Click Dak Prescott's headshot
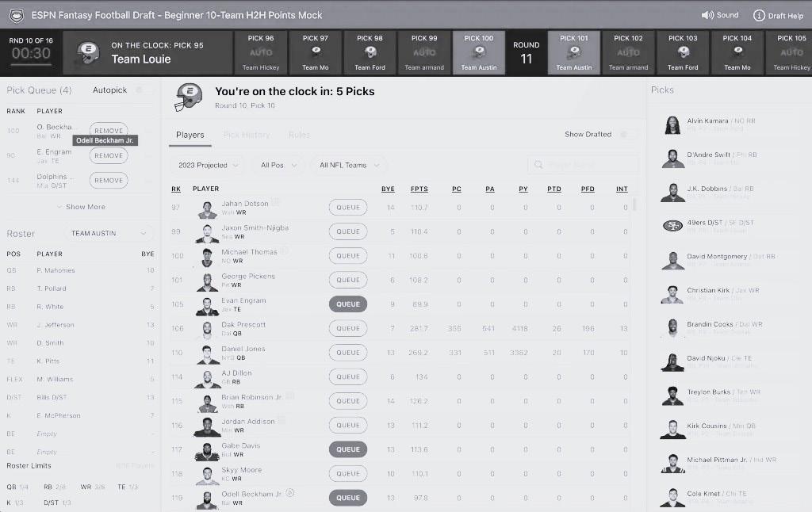This screenshot has height=512, width=812. point(207,331)
